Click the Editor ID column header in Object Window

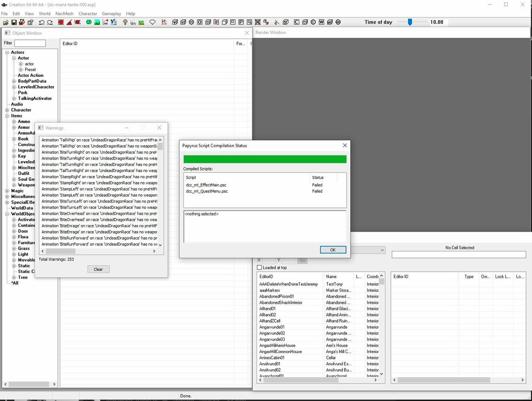click(x=147, y=43)
